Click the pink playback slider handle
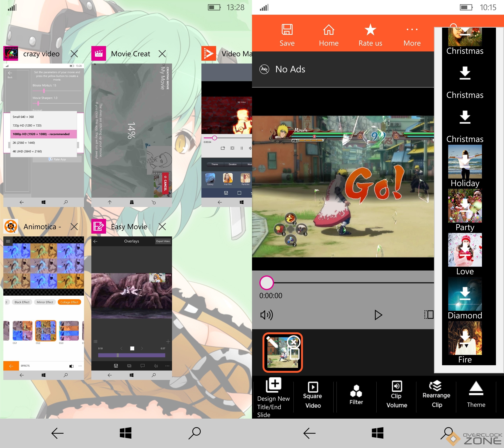Viewport: 504px width, 448px height. coord(266,283)
